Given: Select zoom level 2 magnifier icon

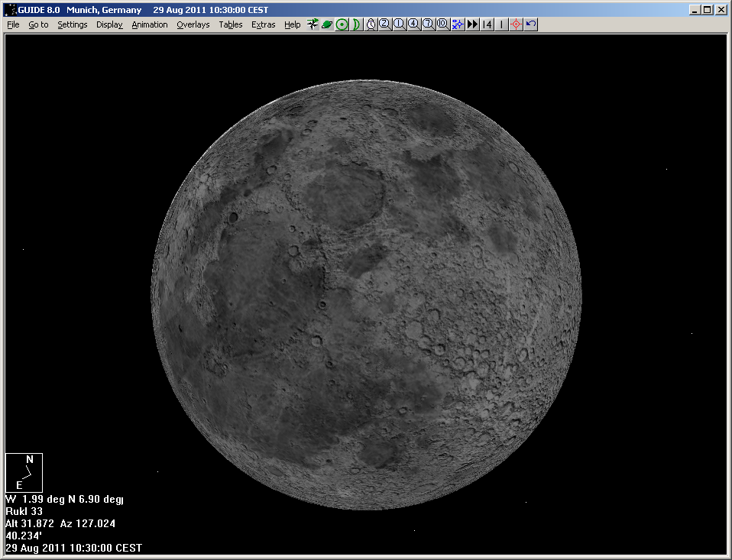Looking at the screenshot, I should 384,24.
